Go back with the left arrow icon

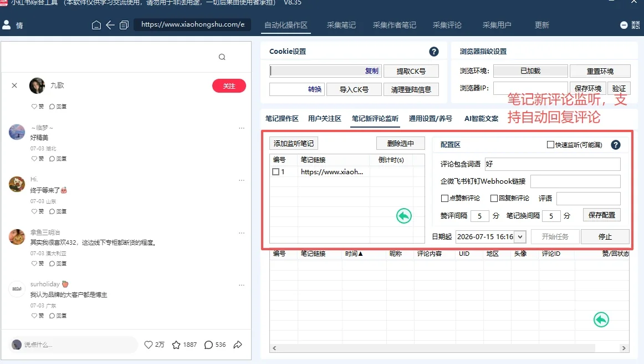(x=110, y=25)
